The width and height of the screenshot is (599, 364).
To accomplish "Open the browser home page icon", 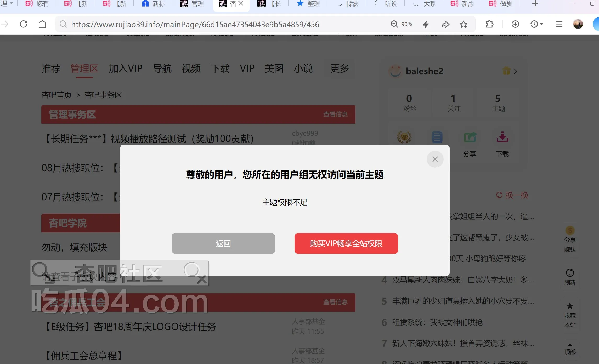I will (42, 24).
